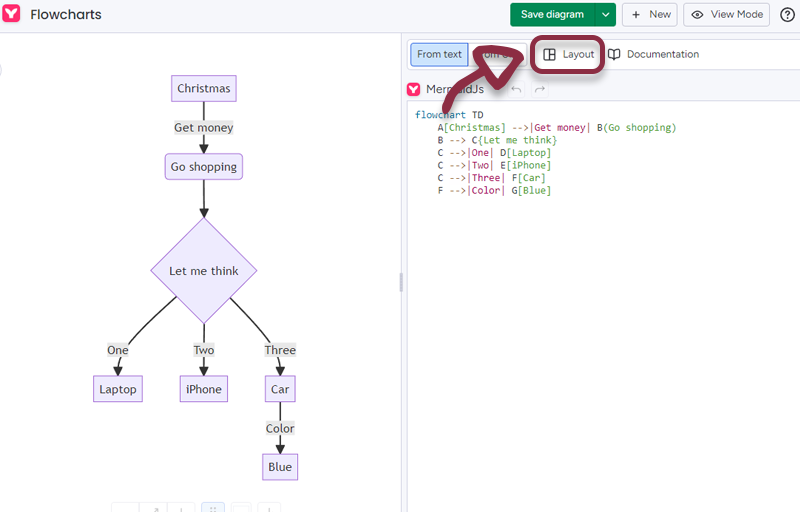
Task: Toggle View Mode with the eye button
Action: pyautogui.click(x=727, y=14)
